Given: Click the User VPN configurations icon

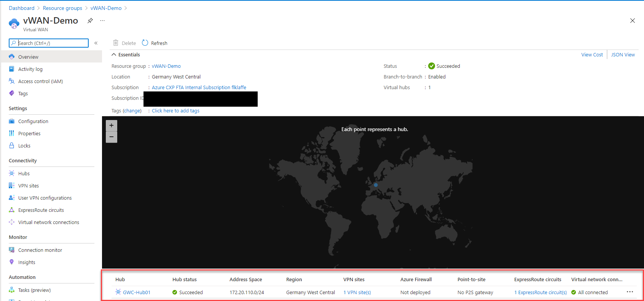Looking at the screenshot, I should pyautogui.click(x=12, y=198).
